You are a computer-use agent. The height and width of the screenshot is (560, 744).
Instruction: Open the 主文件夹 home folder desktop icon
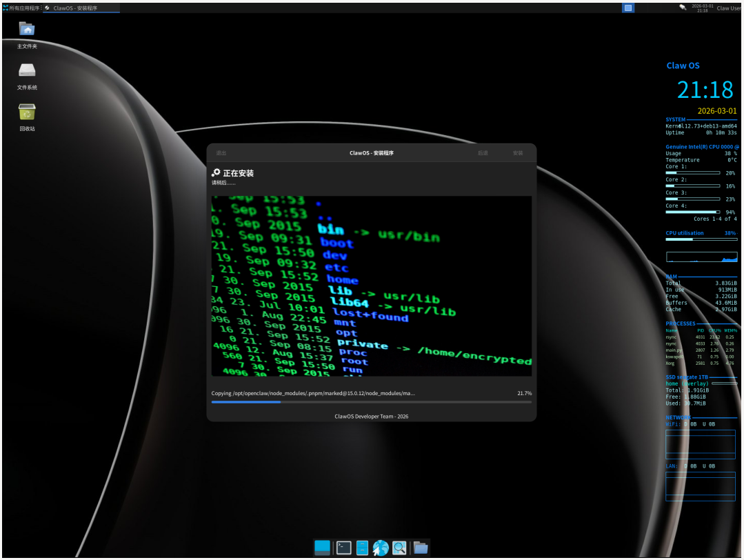point(27,34)
